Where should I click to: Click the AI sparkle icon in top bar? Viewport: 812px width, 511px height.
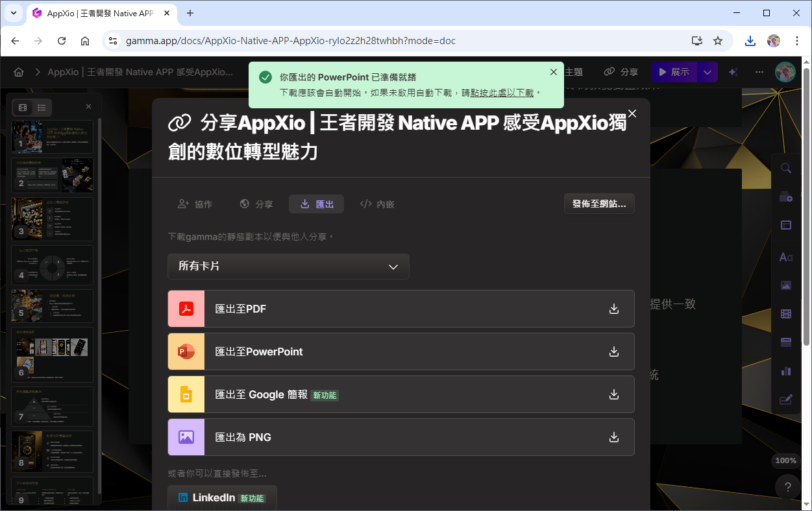pos(733,72)
